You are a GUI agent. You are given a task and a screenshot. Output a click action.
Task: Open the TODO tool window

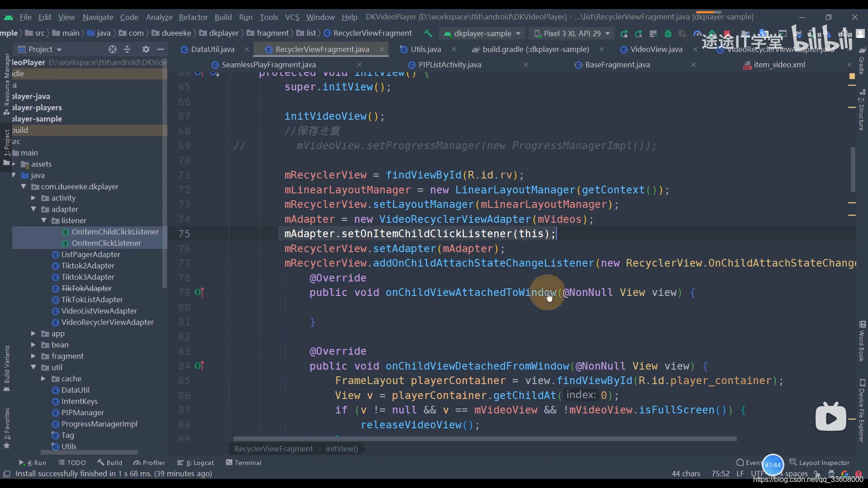pyautogui.click(x=72, y=463)
